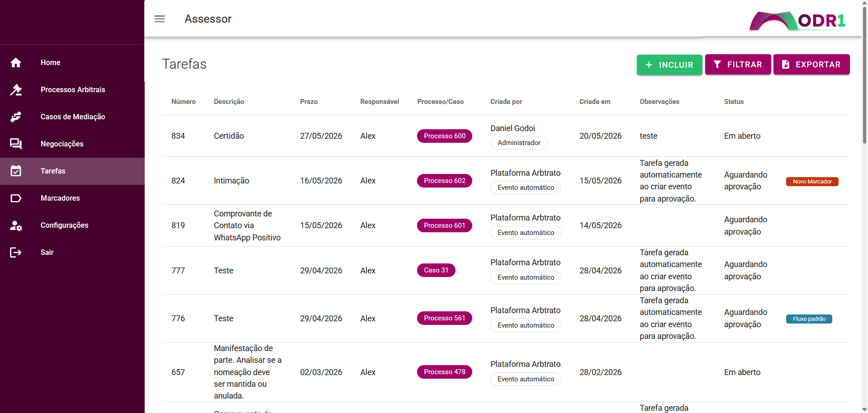This screenshot has height=413, width=868.
Task: Click the INCLUIR button
Action: point(669,65)
